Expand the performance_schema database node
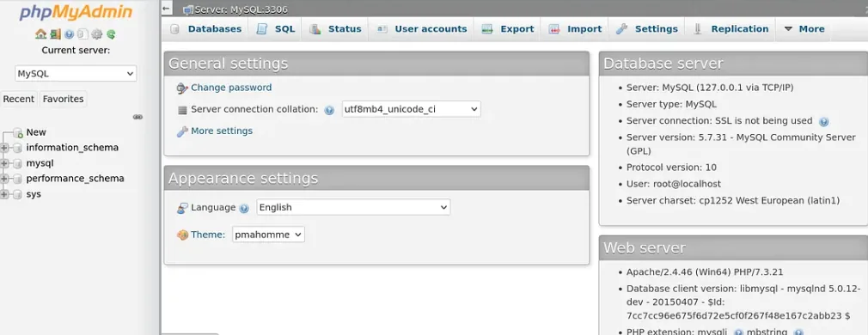The height and width of the screenshot is (335, 868). tap(5, 179)
